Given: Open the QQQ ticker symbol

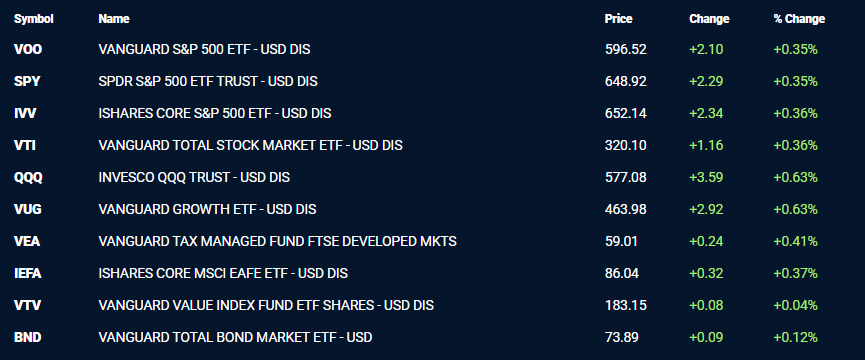Looking at the screenshot, I should 28,178.
